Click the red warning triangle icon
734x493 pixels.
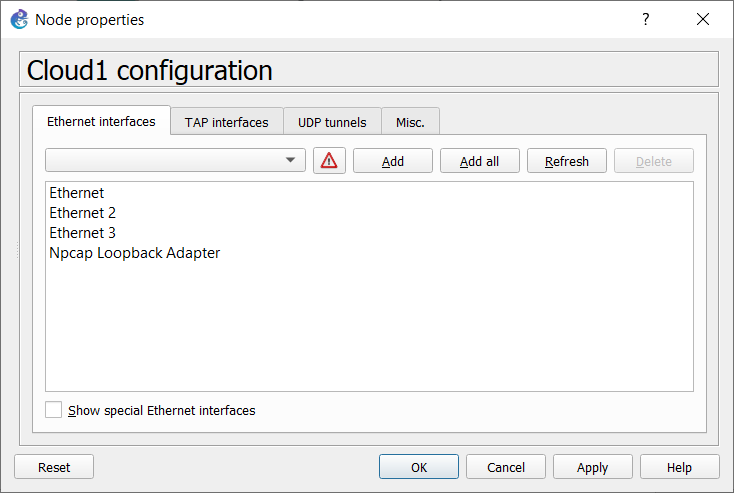pyautogui.click(x=329, y=161)
